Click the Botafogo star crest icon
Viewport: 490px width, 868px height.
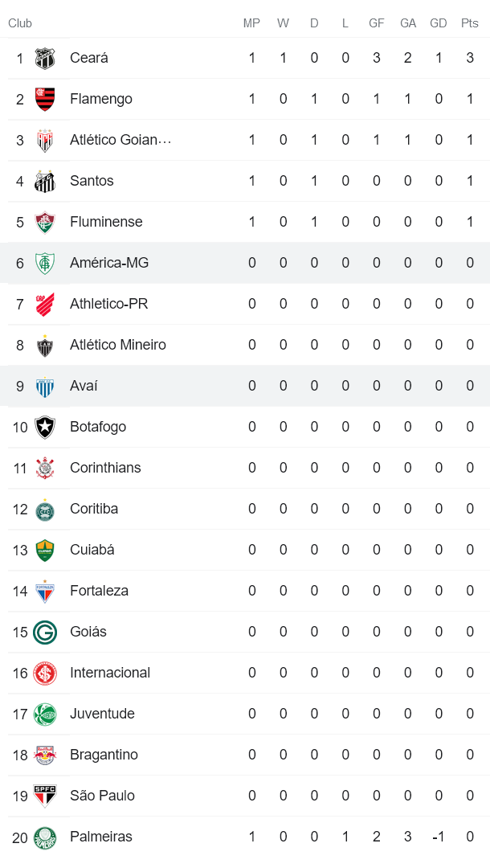click(45, 427)
